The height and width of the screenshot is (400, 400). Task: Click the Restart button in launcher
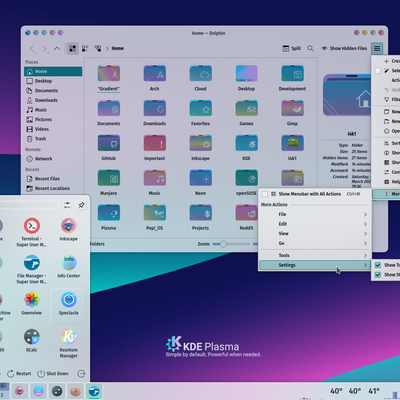click(x=19, y=374)
